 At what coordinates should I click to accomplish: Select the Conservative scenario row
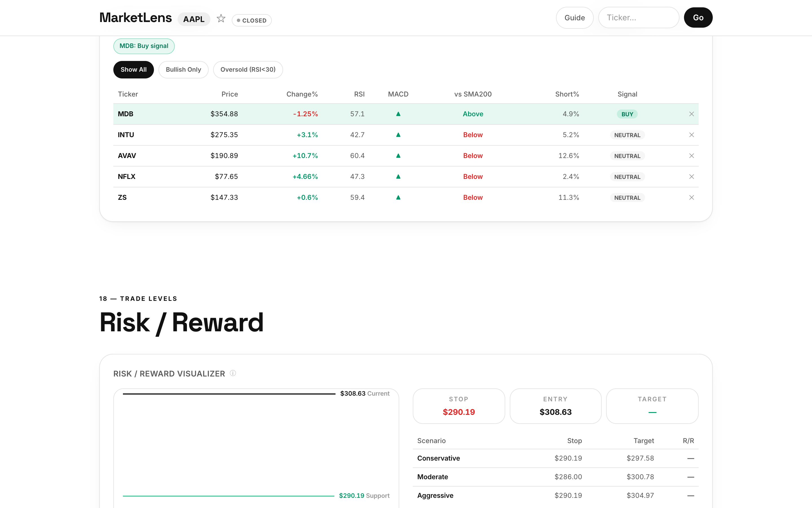point(556,458)
